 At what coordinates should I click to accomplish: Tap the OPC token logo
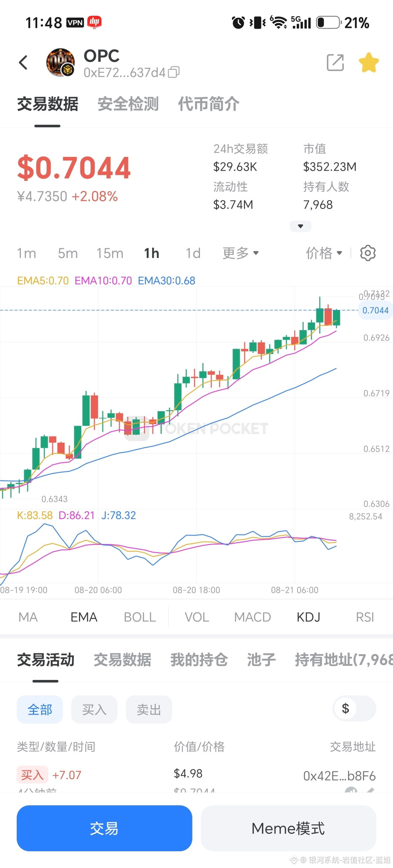(60, 62)
